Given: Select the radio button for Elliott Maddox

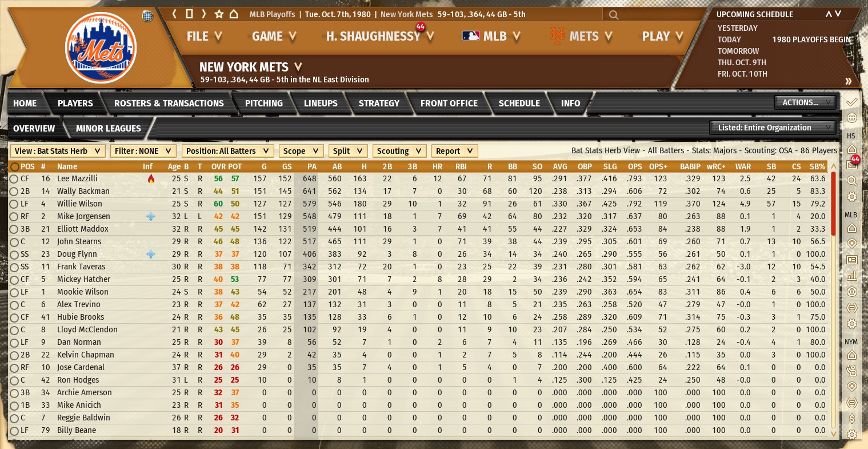Looking at the screenshot, I should (14, 229).
